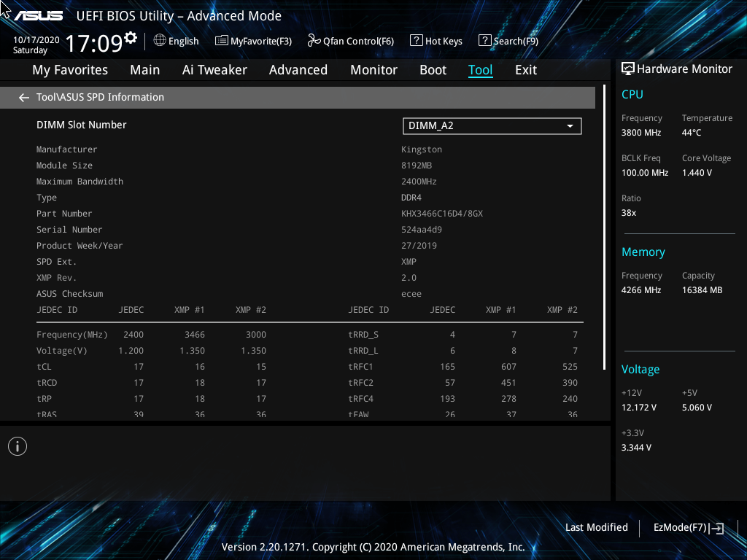
Task: Click XMP #2 frequency value 3000
Action: point(256,335)
